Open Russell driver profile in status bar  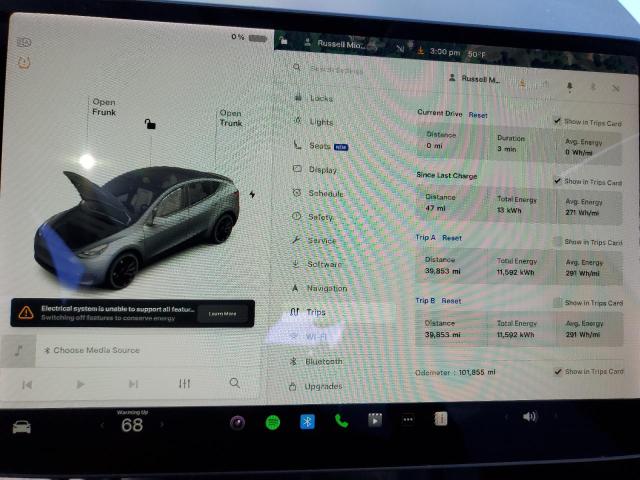coord(335,43)
